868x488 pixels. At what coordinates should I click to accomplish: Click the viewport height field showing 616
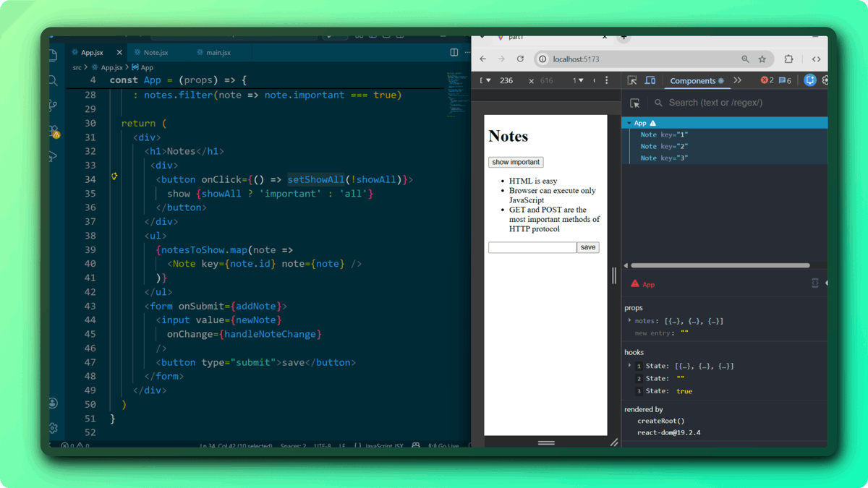[547, 80]
